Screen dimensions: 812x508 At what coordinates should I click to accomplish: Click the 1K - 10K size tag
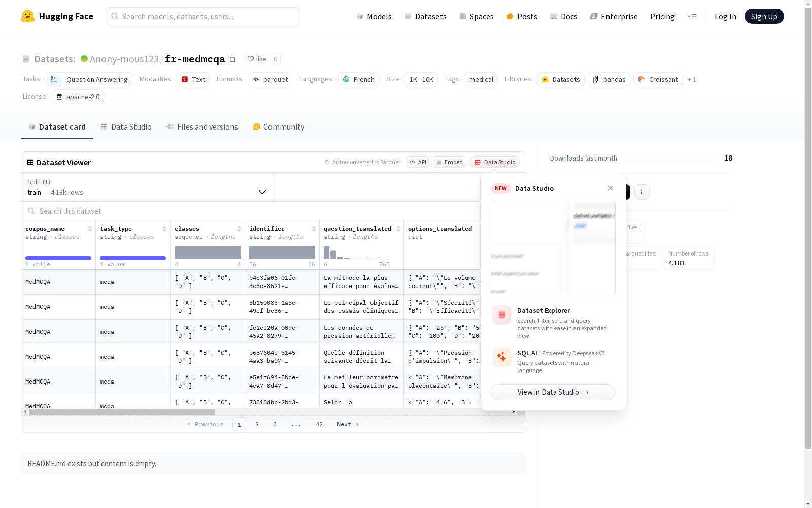[x=421, y=79]
